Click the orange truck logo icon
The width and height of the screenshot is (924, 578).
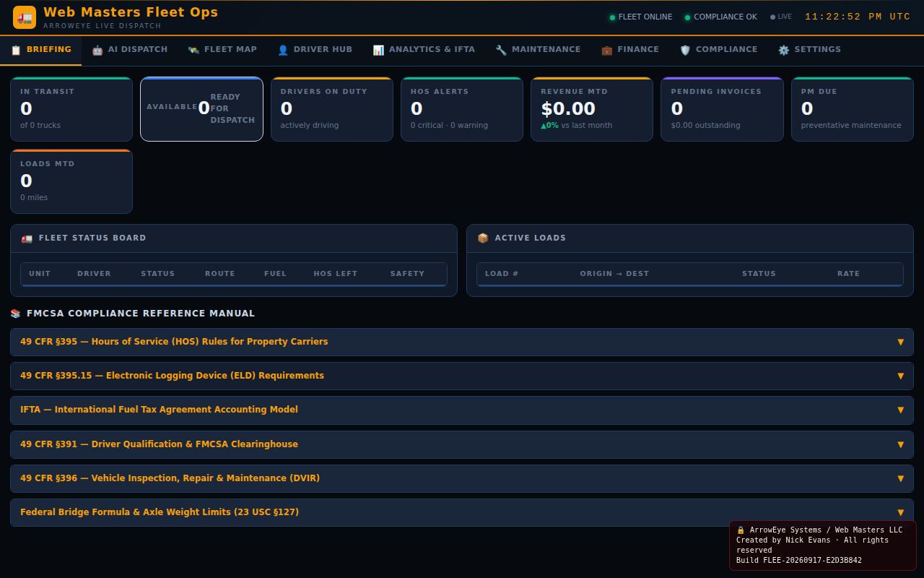click(x=25, y=17)
